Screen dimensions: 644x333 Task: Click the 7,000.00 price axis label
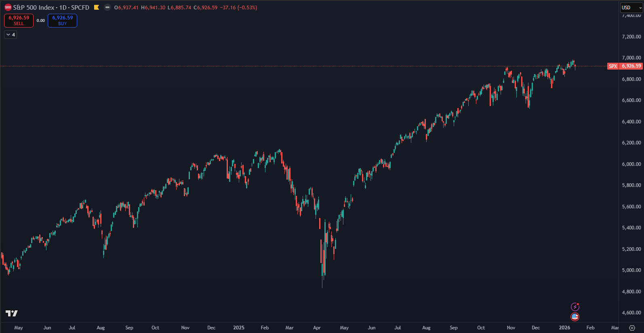631,58
